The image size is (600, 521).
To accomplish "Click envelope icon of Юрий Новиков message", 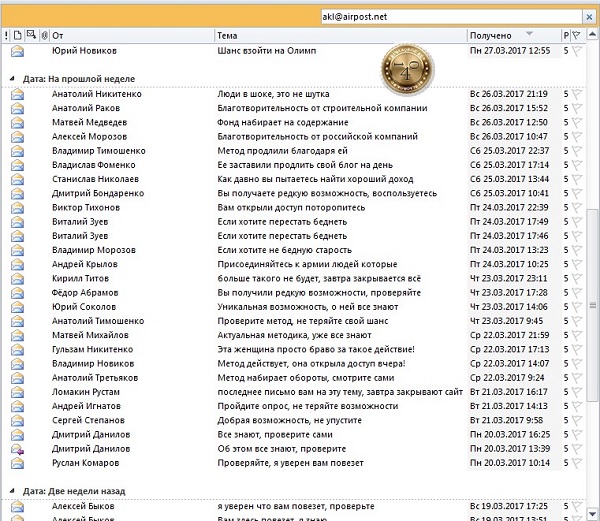I will point(17,51).
